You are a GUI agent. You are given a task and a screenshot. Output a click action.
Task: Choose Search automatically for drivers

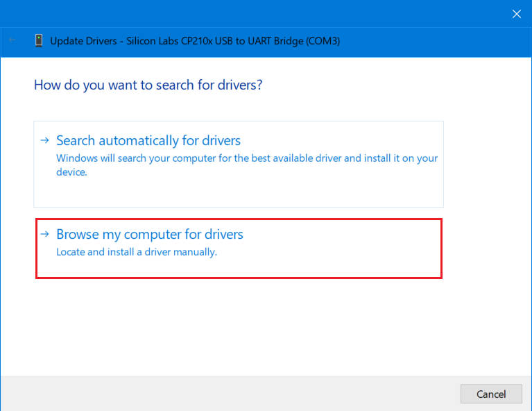(148, 141)
